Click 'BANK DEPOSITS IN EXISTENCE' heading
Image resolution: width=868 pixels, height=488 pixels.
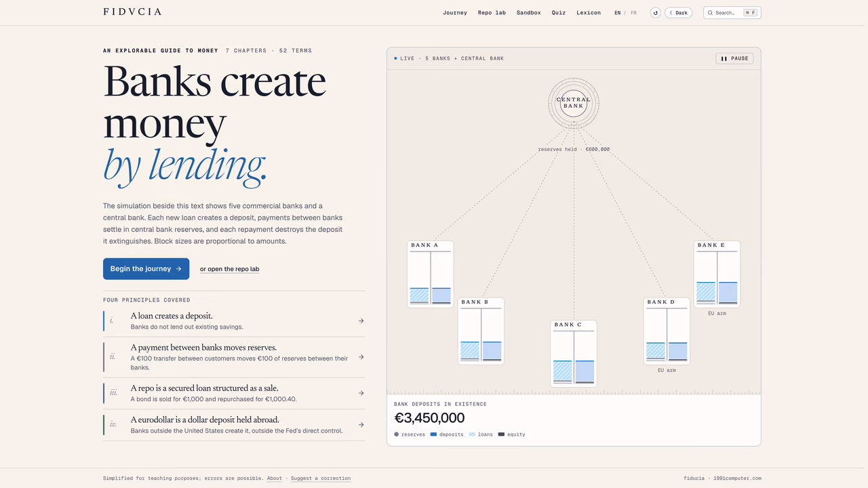(x=441, y=405)
